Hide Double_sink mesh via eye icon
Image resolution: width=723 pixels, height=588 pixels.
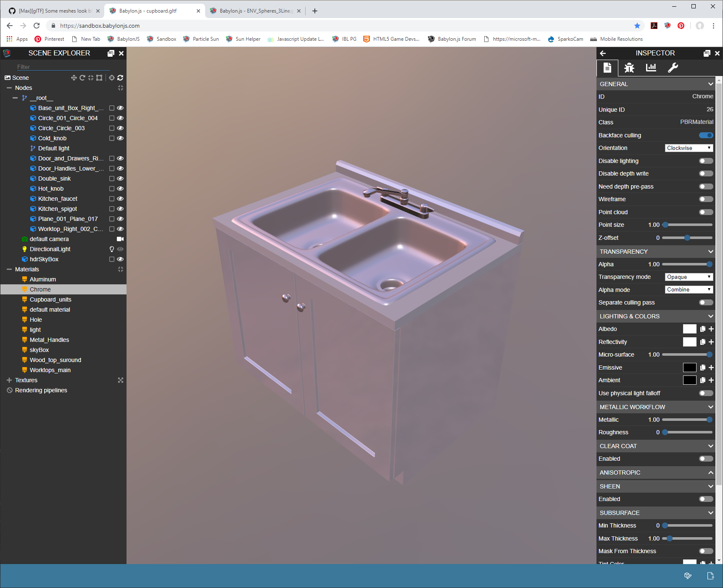[120, 178]
